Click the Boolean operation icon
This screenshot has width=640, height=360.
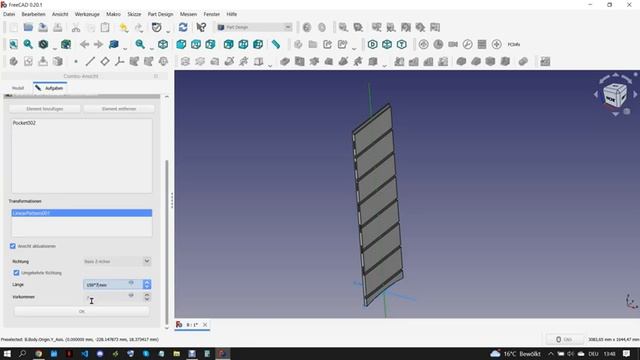[523, 61]
